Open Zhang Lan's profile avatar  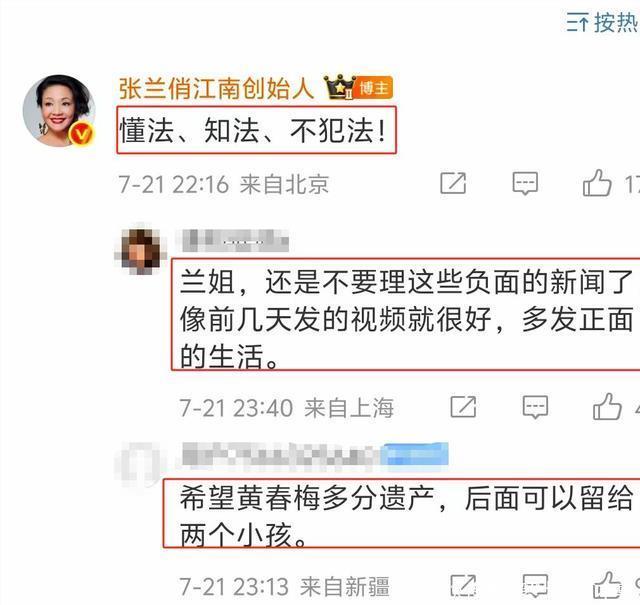click(x=59, y=111)
